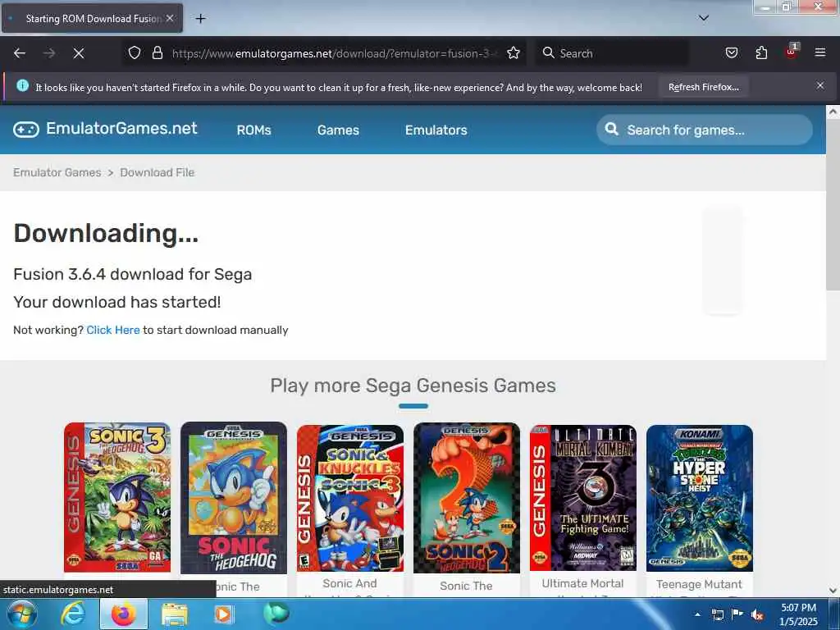Click the Emulator Games breadcrumb link
840x630 pixels.
pyautogui.click(x=57, y=172)
